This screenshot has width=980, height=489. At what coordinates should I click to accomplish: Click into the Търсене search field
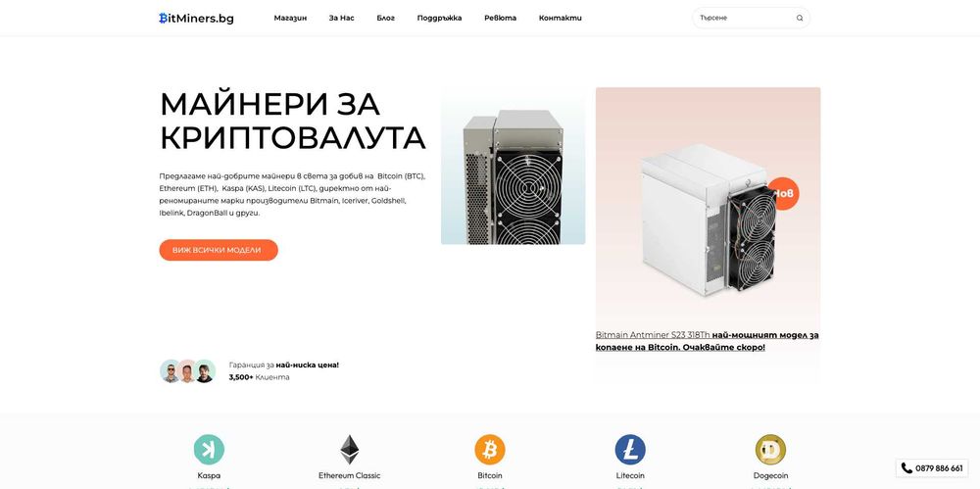tap(744, 19)
